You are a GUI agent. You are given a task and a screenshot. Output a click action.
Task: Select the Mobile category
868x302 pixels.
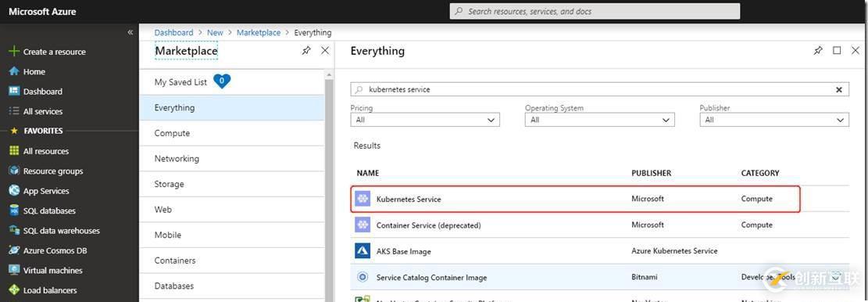[x=231, y=235]
